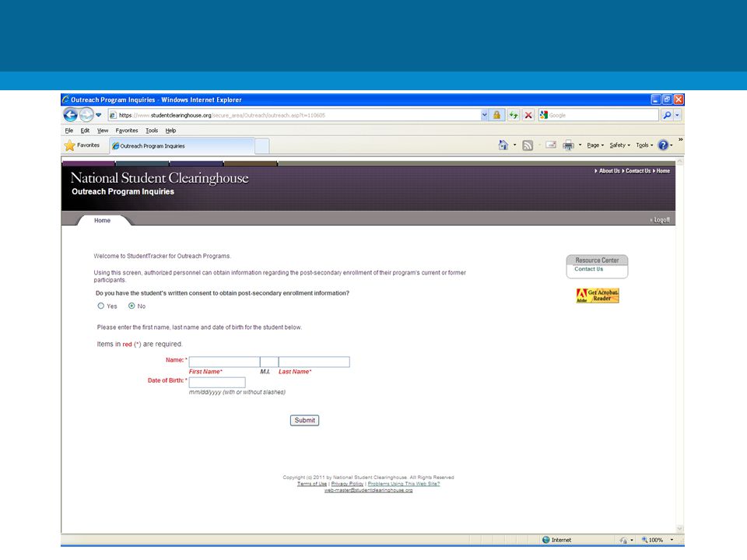Click the Contact Us header link
This screenshot has height=560, width=747.
[x=638, y=171]
